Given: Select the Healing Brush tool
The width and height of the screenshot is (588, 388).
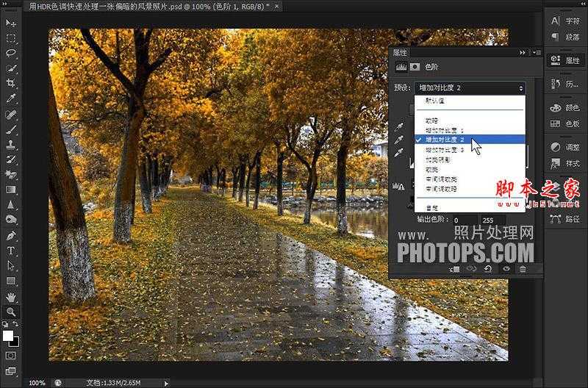Looking at the screenshot, I should (x=10, y=114).
